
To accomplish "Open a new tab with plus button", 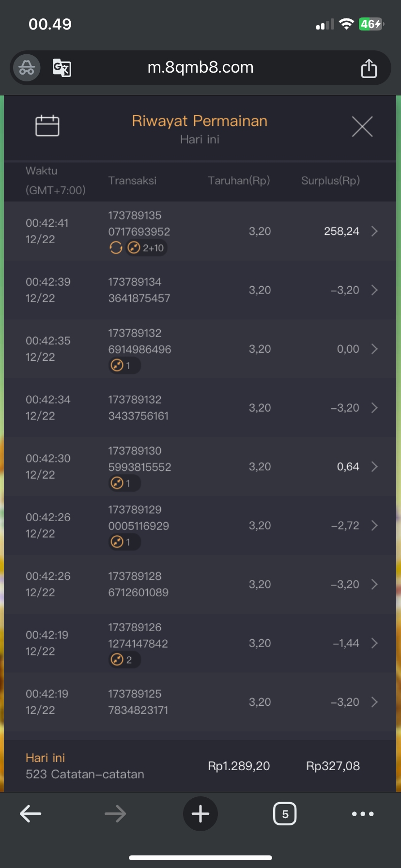I will pos(200,814).
